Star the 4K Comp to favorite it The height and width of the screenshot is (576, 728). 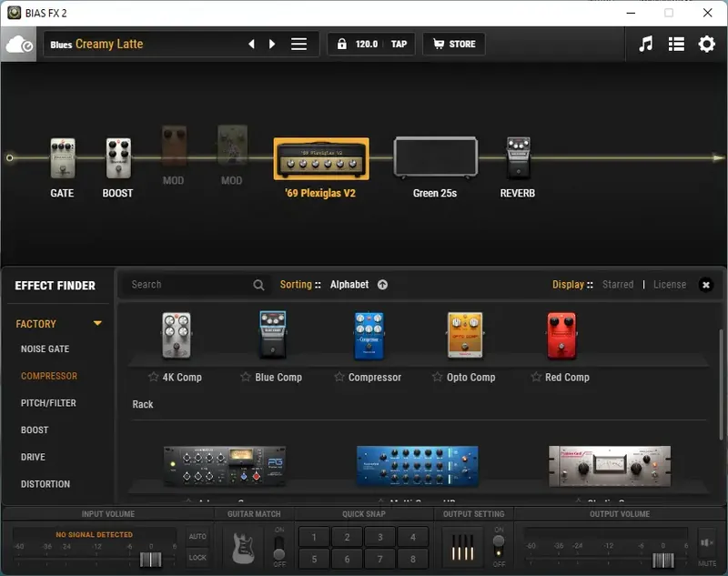tap(151, 376)
